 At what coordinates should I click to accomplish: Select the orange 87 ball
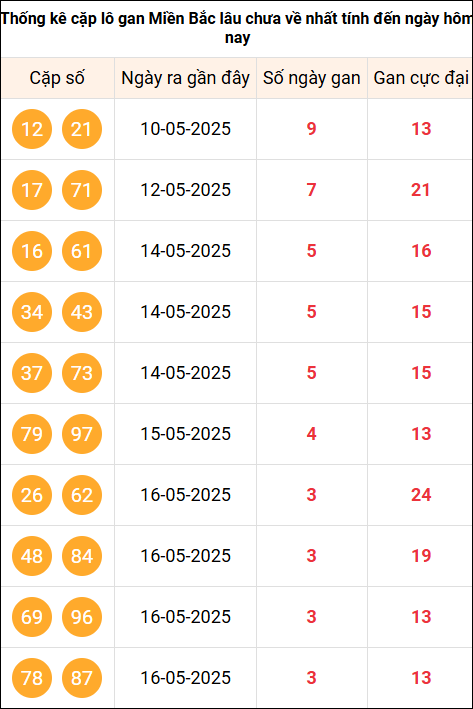pyautogui.click(x=82, y=678)
